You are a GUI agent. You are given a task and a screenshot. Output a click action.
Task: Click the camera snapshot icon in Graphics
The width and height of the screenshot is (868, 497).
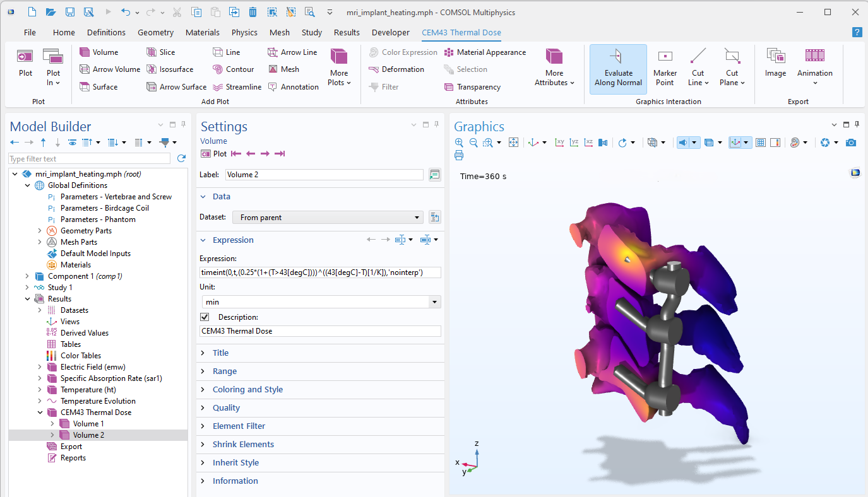pyautogui.click(x=851, y=143)
